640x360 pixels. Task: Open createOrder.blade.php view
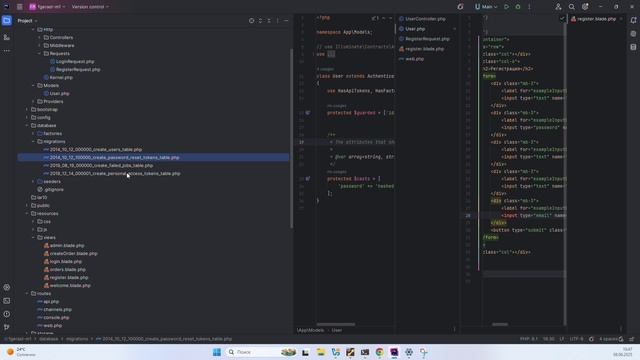point(73,253)
